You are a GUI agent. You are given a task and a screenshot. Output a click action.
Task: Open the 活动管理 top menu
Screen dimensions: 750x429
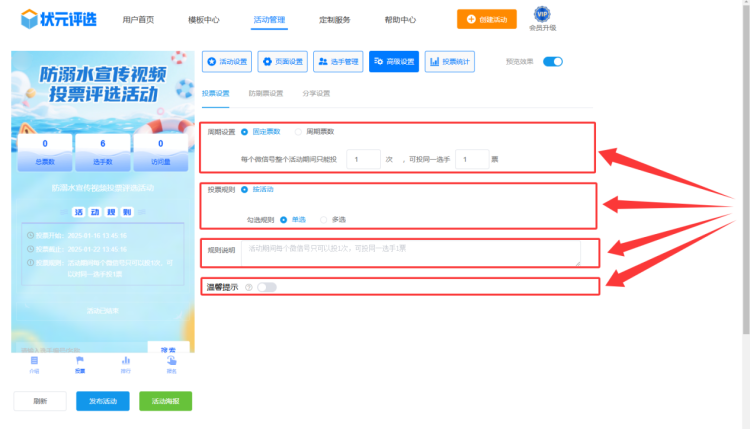click(x=269, y=19)
